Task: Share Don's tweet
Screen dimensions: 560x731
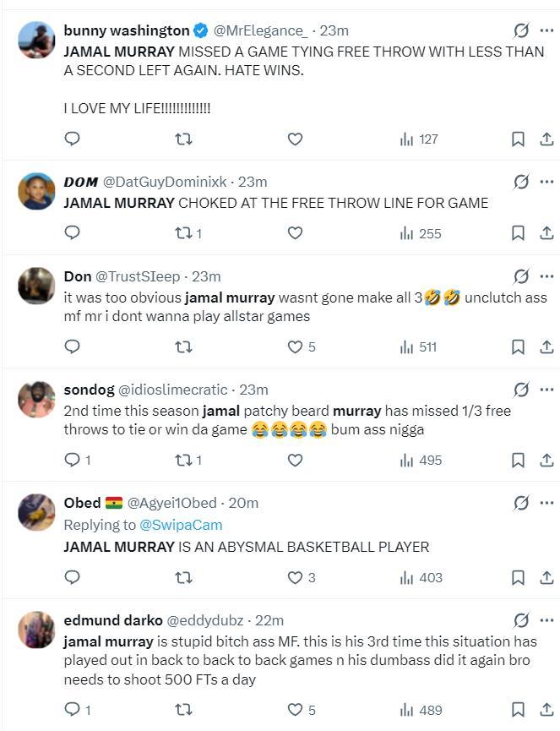Action: pos(546,346)
